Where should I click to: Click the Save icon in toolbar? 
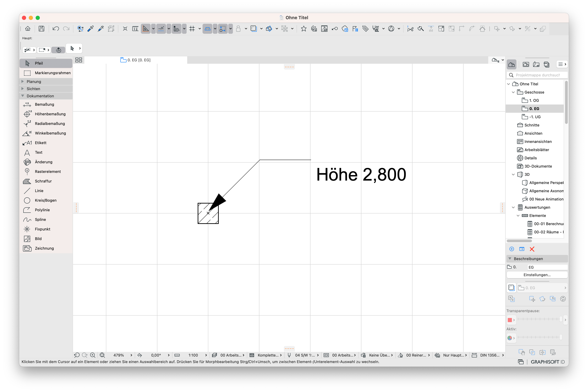(x=41, y=29)
